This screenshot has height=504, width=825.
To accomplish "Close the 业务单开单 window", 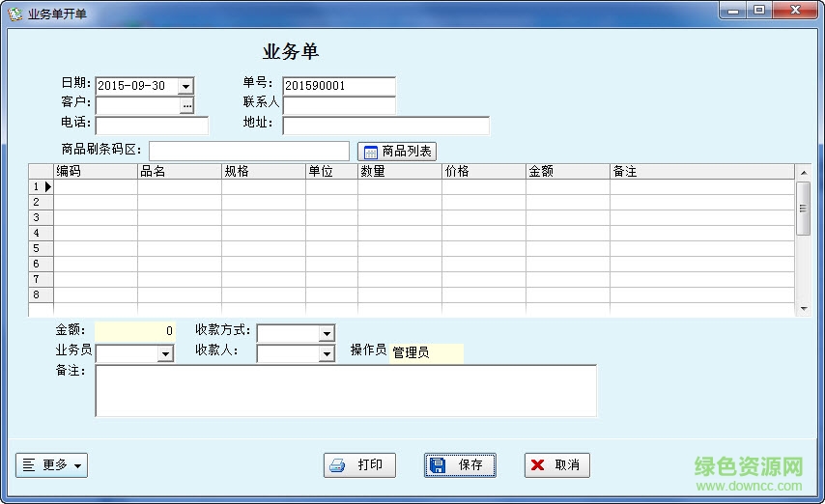I will [x=795, y=10].
